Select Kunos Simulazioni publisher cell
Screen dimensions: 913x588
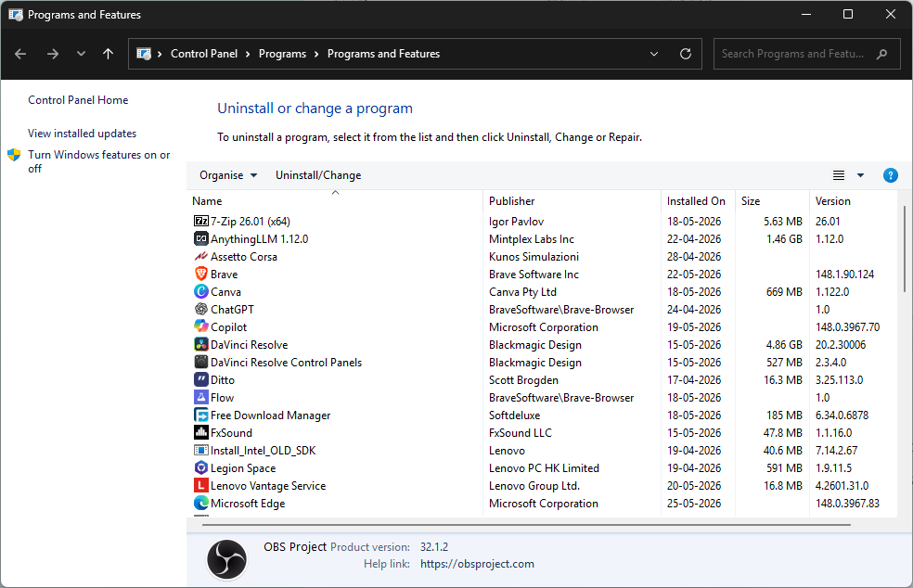click(x=534, y=256)
